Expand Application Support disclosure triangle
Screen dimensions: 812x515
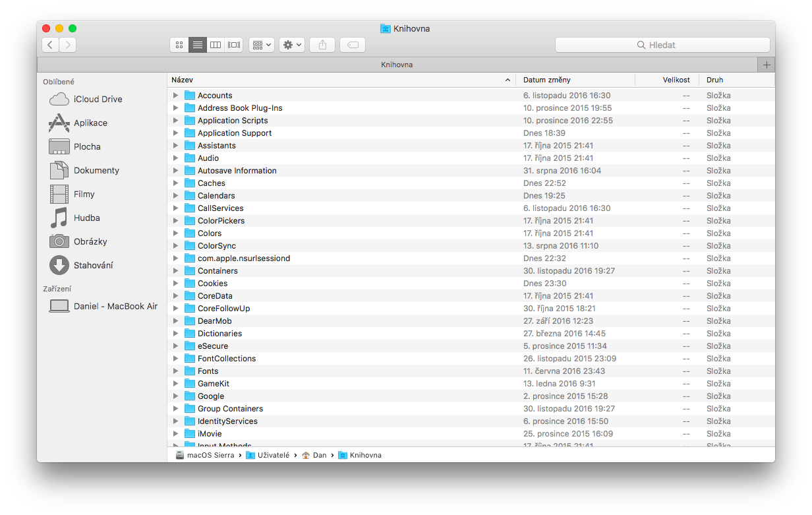(x=175, y=133)
